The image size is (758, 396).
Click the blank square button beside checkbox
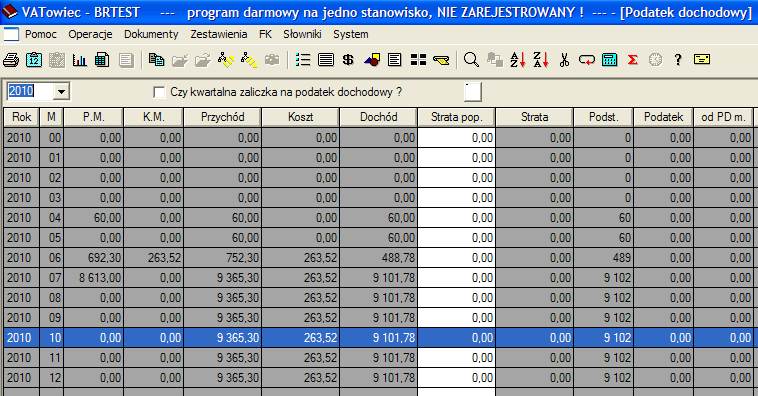[473, 92]
